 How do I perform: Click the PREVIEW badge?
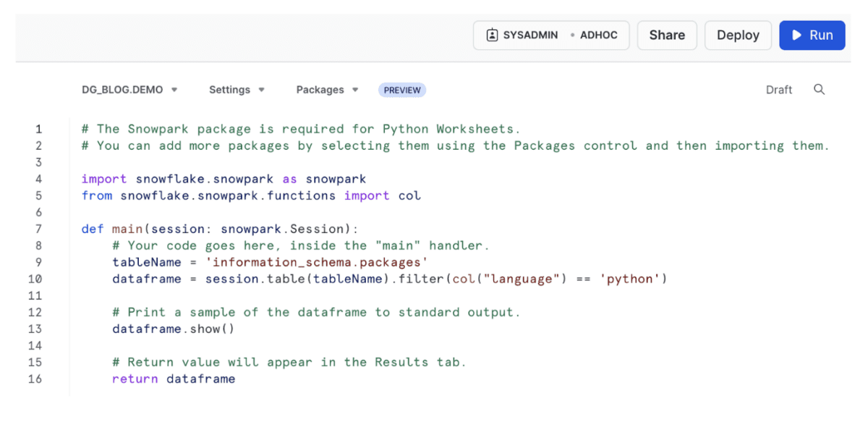[402, 90]
